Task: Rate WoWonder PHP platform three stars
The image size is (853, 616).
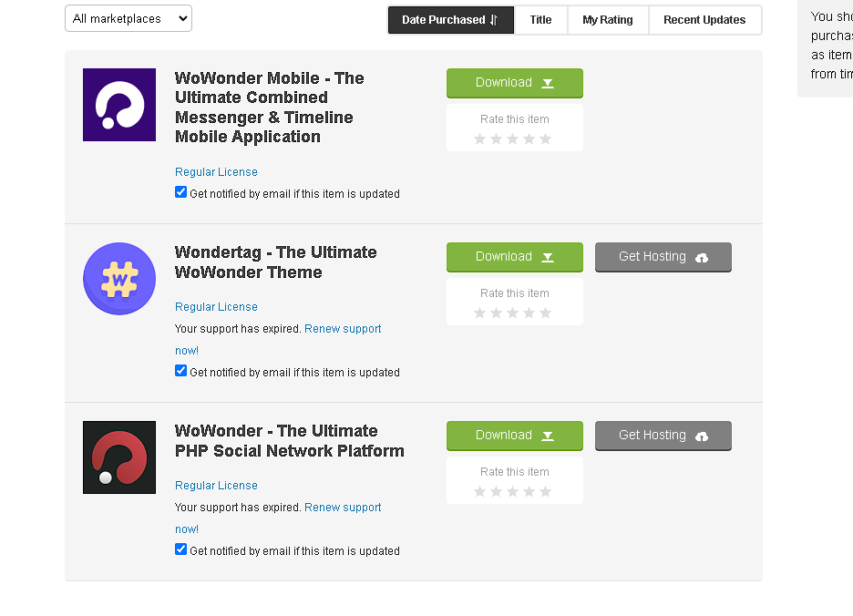Action: 512,491
